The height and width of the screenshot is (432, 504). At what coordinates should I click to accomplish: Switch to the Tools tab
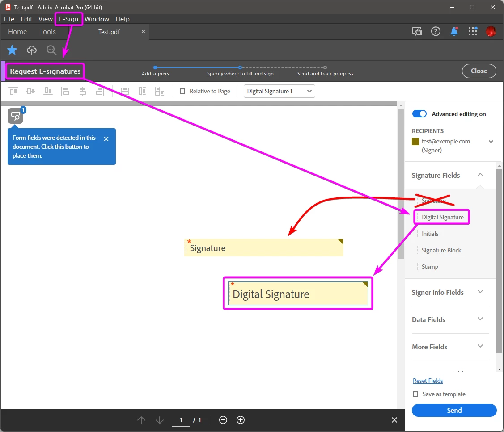coord(48,31)
